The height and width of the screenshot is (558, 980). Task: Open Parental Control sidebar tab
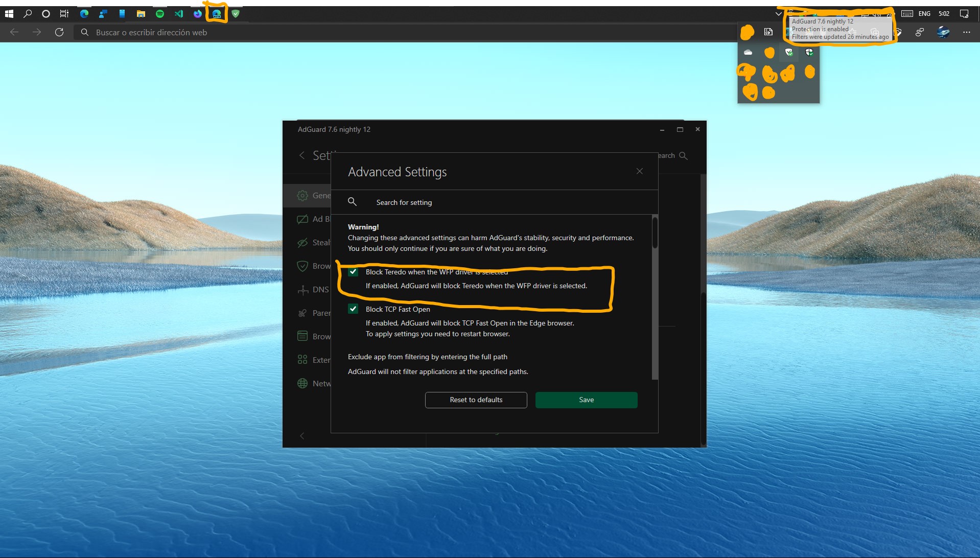coord(307,313)
